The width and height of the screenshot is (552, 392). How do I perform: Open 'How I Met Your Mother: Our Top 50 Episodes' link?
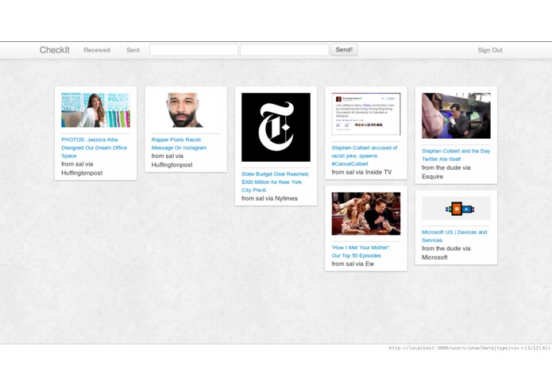(361, 252)
